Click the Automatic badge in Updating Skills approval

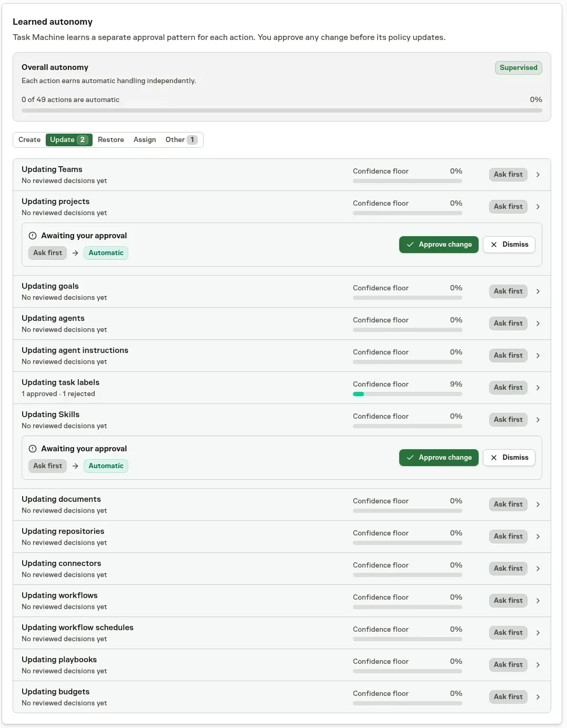pos(106,466)
